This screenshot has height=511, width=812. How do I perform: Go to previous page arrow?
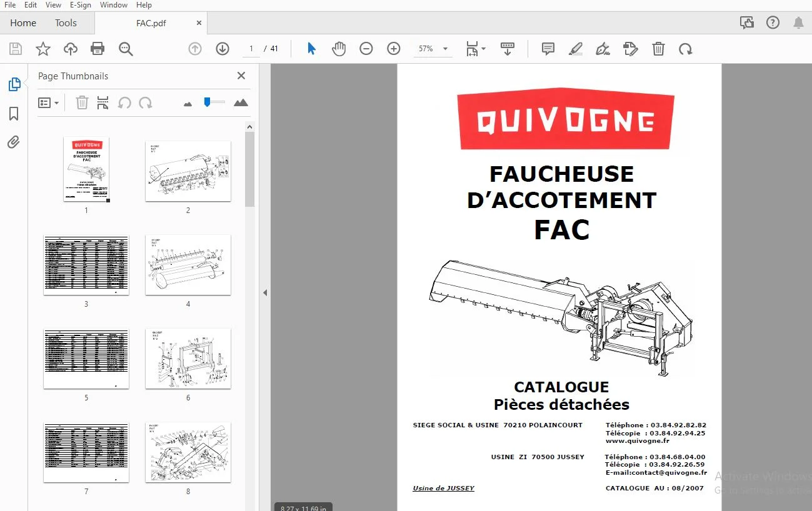195,49
